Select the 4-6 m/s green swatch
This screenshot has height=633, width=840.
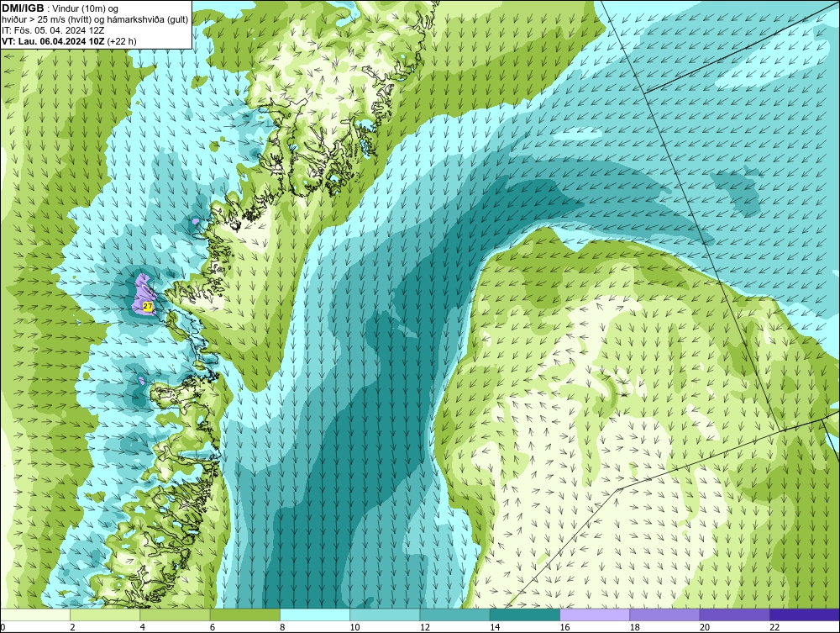click(x=176, y=615)
